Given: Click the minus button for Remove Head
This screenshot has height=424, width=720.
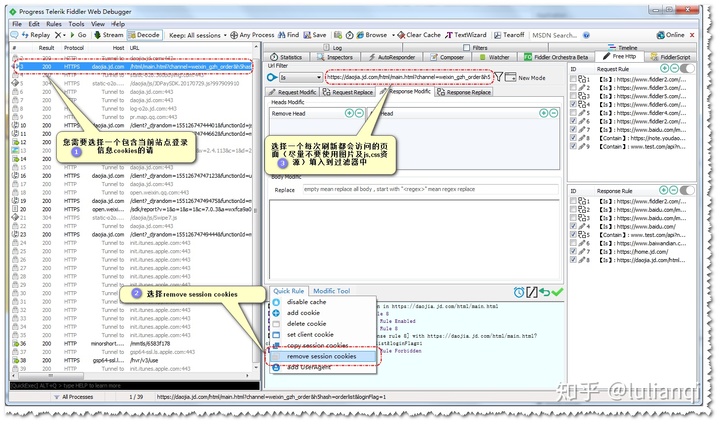Looking at the screenshot, I should pos(360,113).
